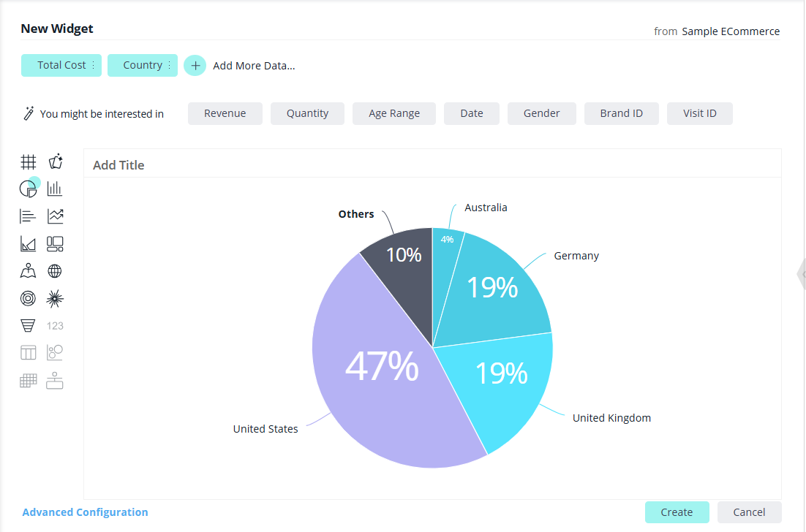
Task: Pick the area chart icon
Action: click(28, 243)
